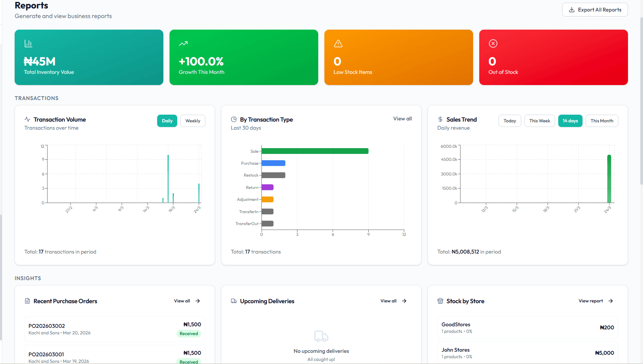Click Export All Reports
Image resolution: width=643 pixels, height=364 pixels.
coord(595,10)
